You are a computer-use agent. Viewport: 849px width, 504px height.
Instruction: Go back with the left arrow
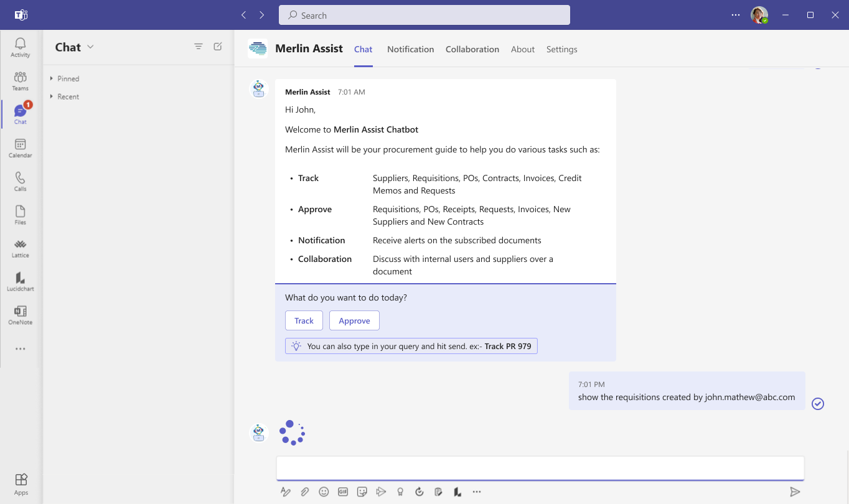click(243, 15)
